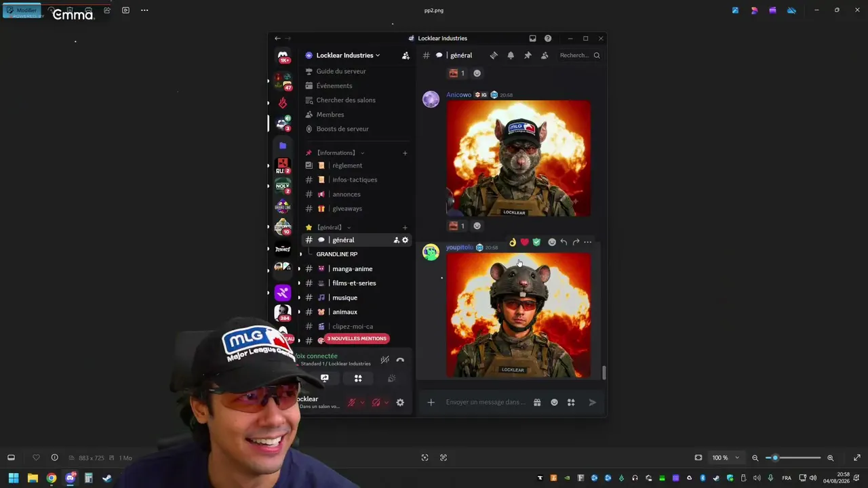This screenshot has width=868, height=488.
Task: Share your screen in voice channel
Action: coord(325,378)
